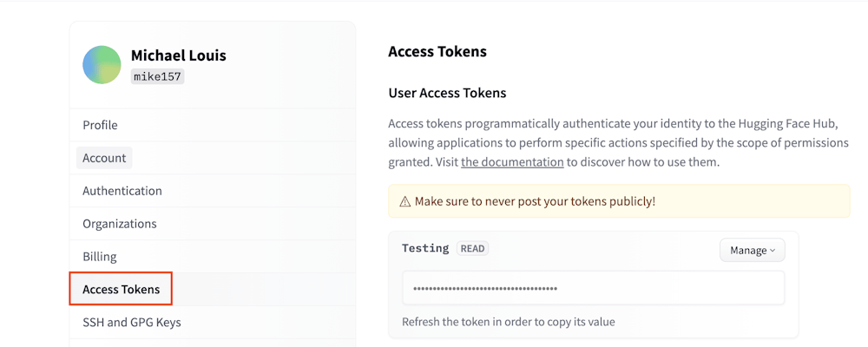This screenshot has height=347, width=868.
Task: Click the Michael Louis display name
Action: (x=178, y=56)
